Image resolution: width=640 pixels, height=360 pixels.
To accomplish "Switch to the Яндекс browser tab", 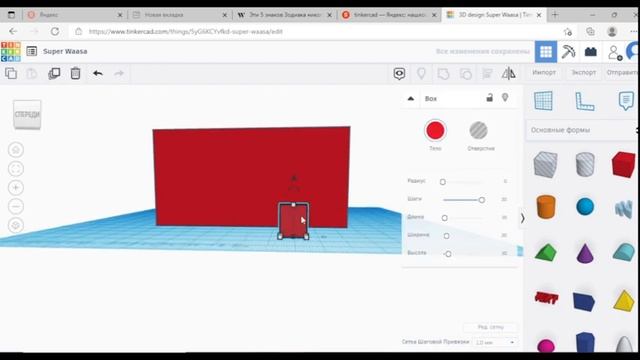I will (x=75, y=15).
